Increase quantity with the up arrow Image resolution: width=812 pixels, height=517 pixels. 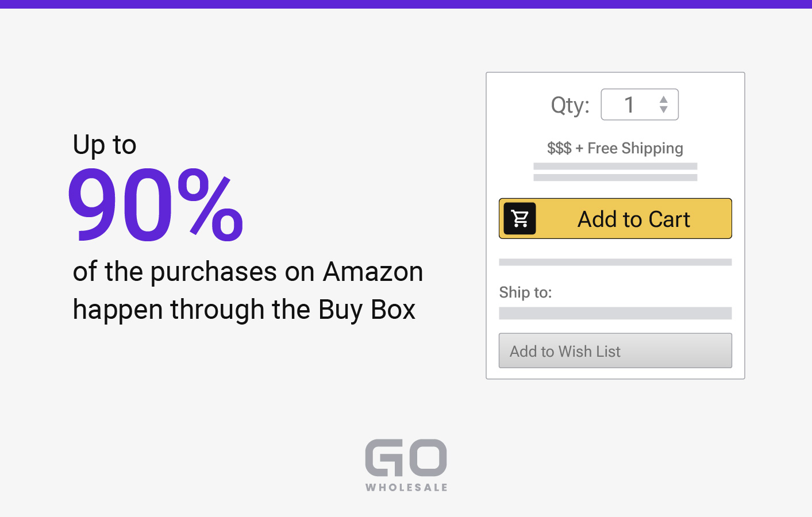[x=664, y=99]
